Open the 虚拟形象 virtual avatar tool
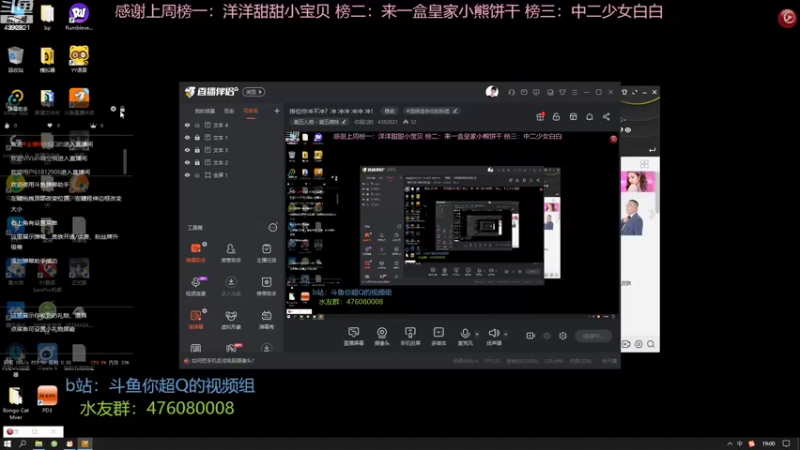The height and width of the screenshot is (450, 800). click(231, 319)
